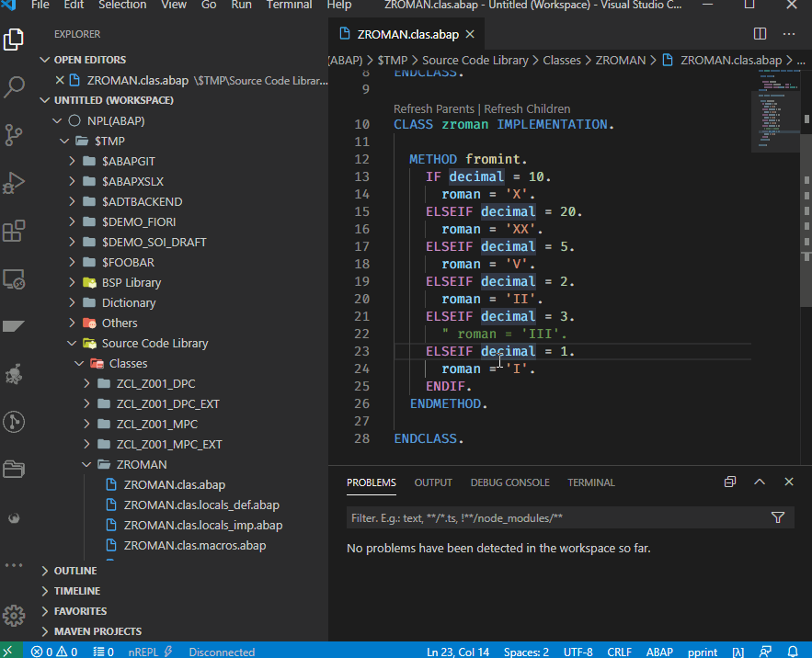The image size is (812, 658).
Task: Open the Search view icon
Action: 14,87
